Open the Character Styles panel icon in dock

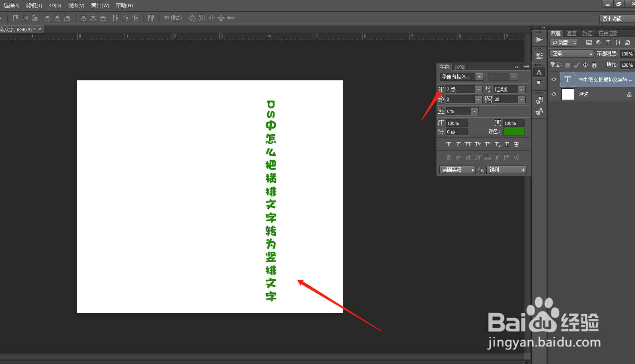539,111
